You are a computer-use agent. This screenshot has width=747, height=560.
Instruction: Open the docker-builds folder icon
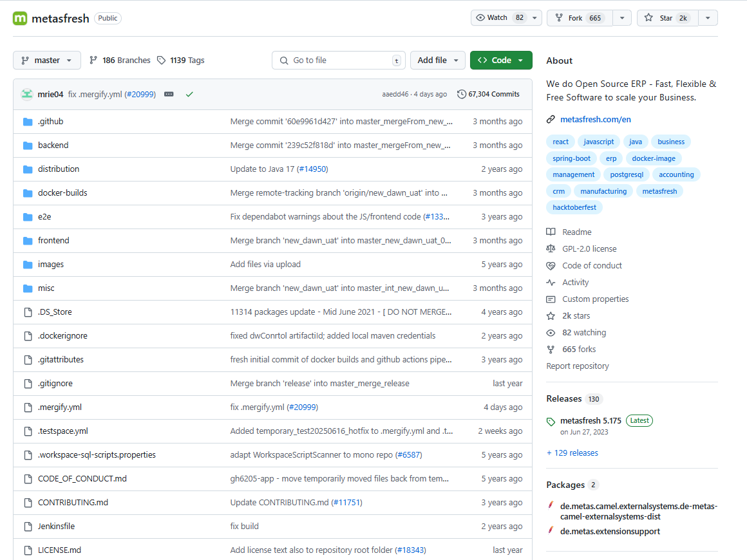pos(28,193)
